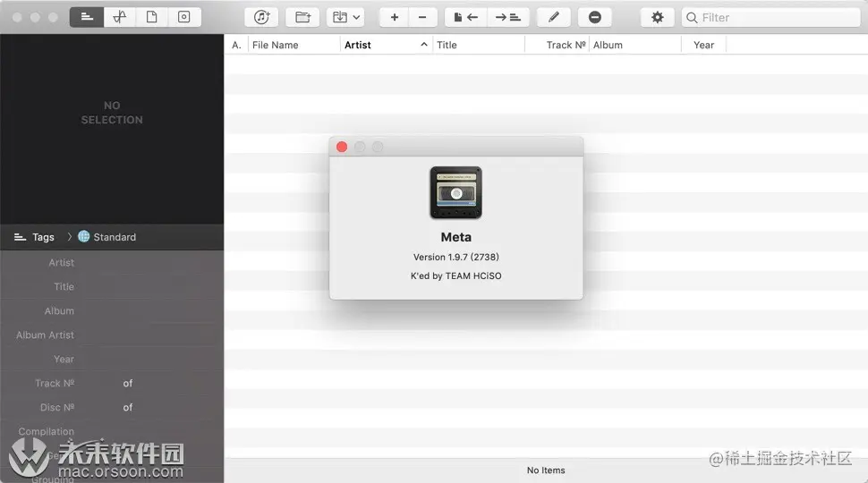The width and height of the screenshot is (868, 483).
Task: Click the Album tag field
Action: pyautogui.click(x=149, y=311)
